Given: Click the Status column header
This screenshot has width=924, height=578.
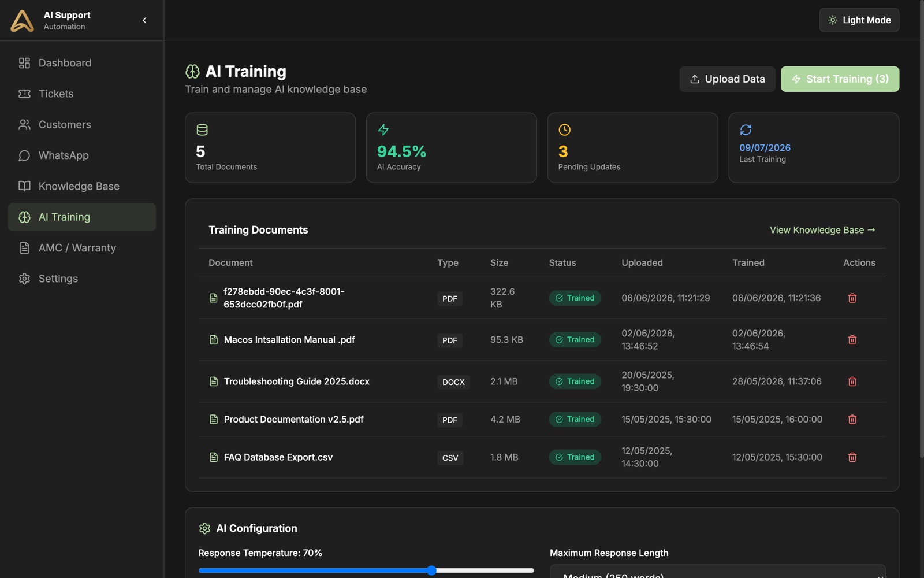Looking at the screenshot, I should 562,262.
